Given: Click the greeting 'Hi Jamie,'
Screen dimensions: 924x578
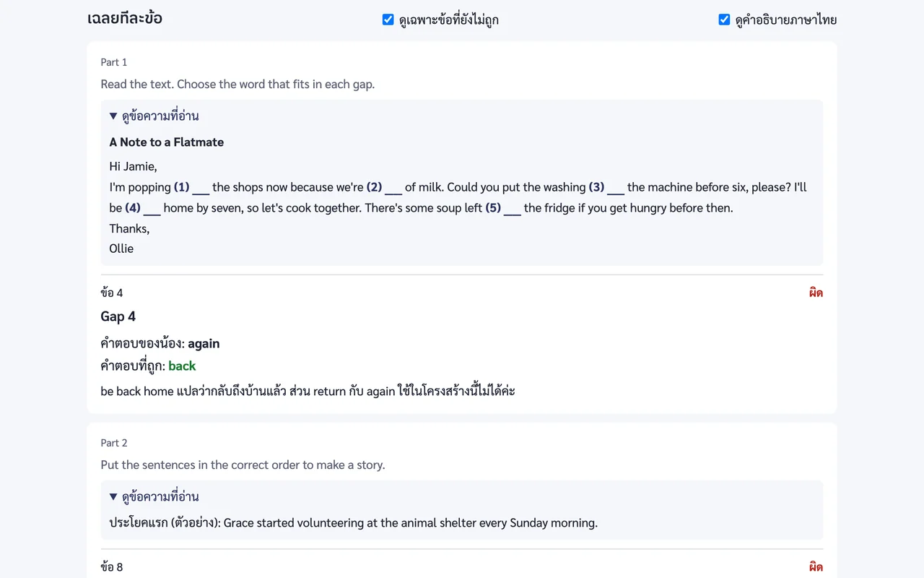Looking at the screenshot, I should pyautogui.click(x=133, y=166).
